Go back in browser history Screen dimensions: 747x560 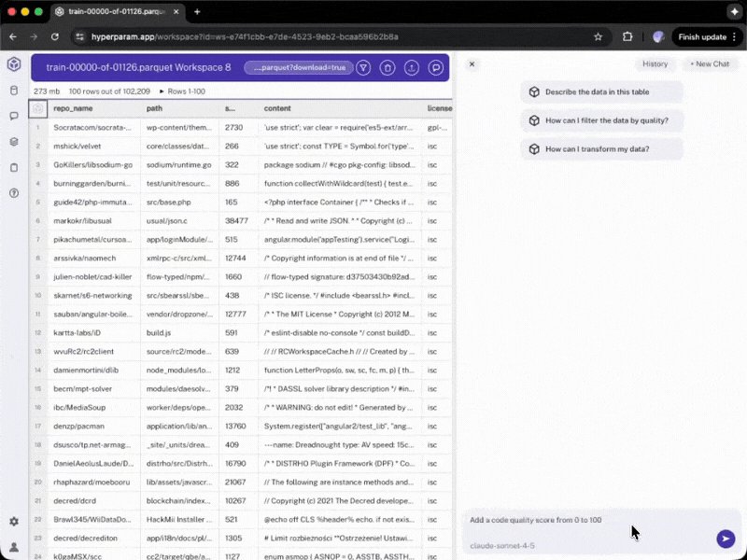13,37
